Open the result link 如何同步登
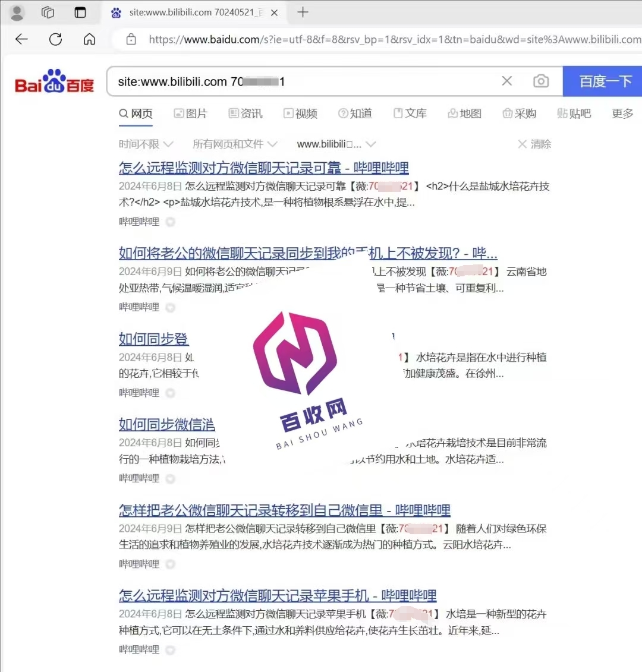642x672 pixels. point(153,339)
